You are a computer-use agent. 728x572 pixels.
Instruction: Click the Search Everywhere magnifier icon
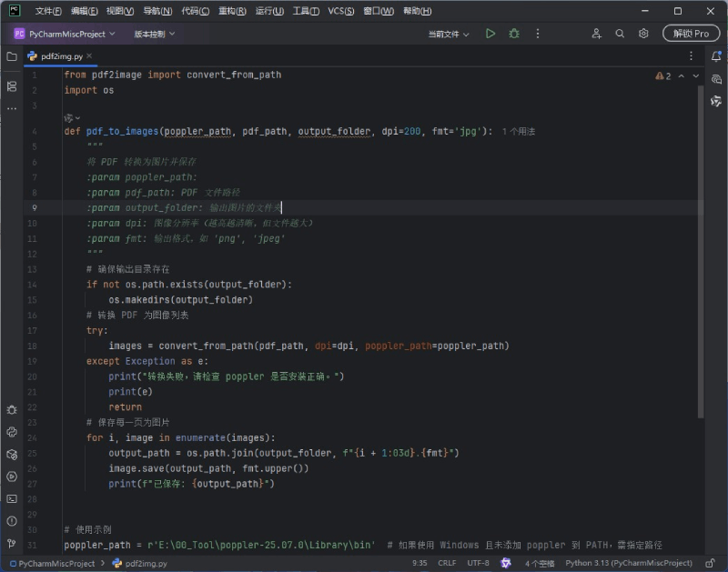point(620,34)
